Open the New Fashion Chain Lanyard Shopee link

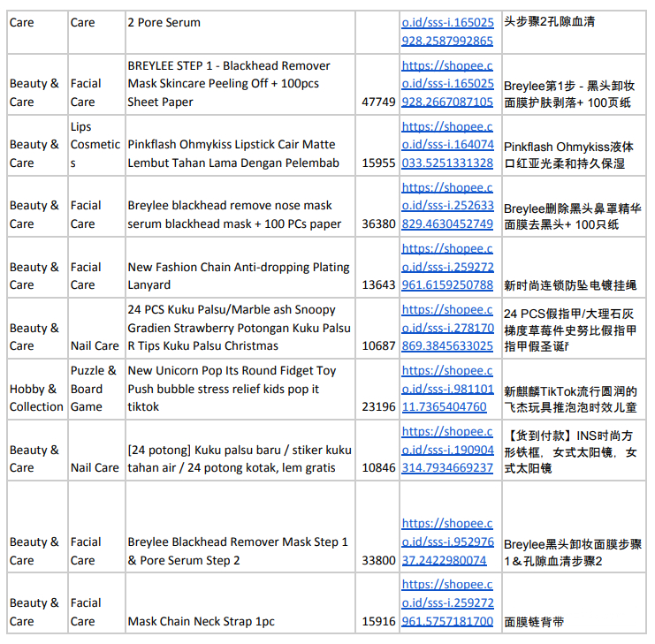pos(447,267)
